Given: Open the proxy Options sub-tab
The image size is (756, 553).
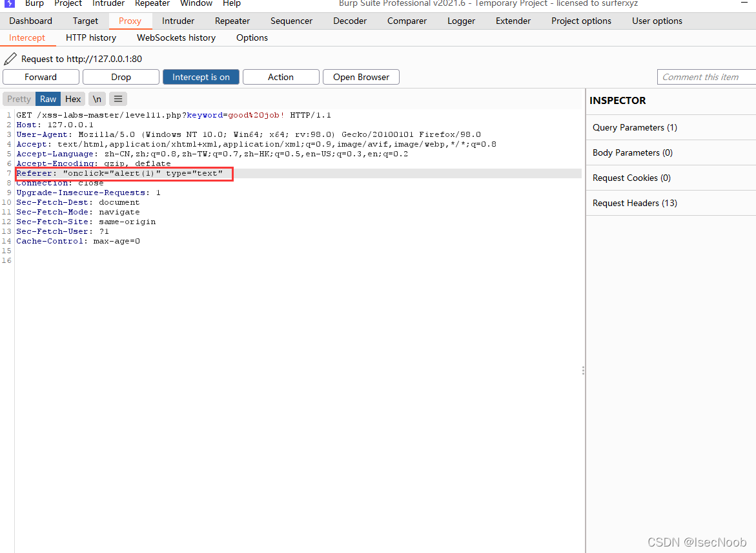Looking at the screenshot, I should pos(252,37).
